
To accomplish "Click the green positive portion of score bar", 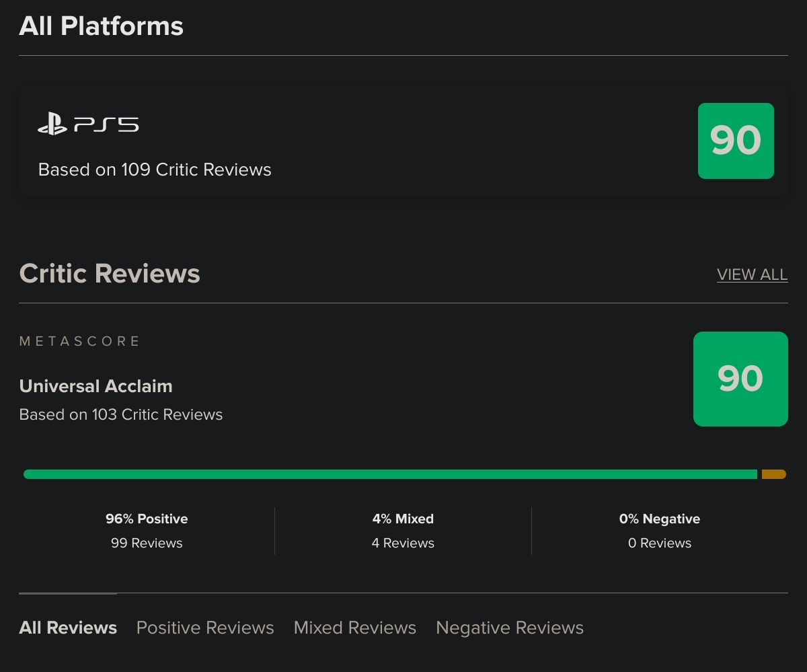I will pyautogui.click(x=390, y=474).
